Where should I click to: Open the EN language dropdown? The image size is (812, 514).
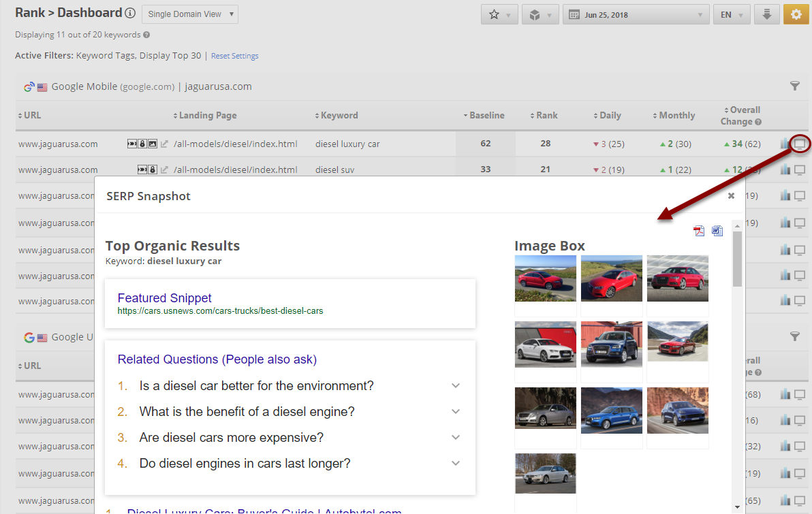tap(731, 14)
